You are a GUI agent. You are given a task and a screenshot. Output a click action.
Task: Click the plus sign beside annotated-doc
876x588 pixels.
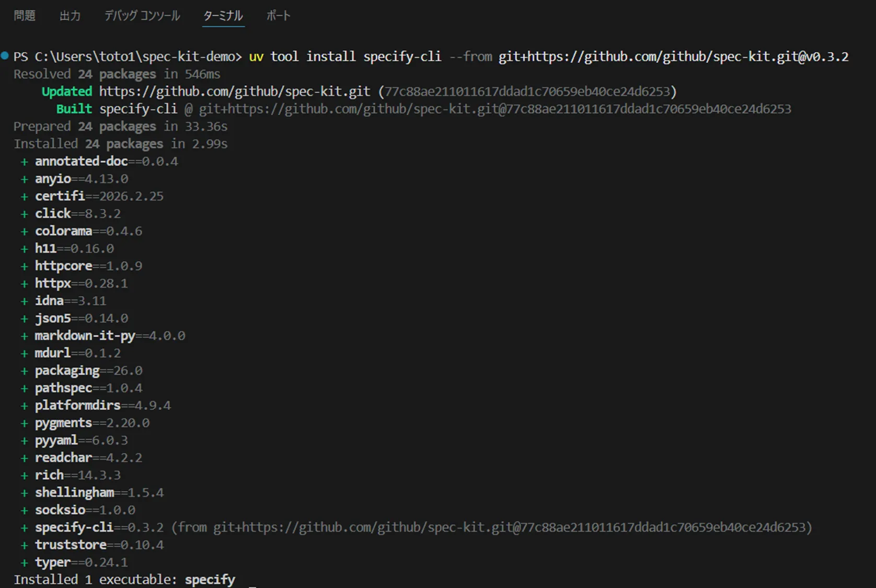point(24,162)
